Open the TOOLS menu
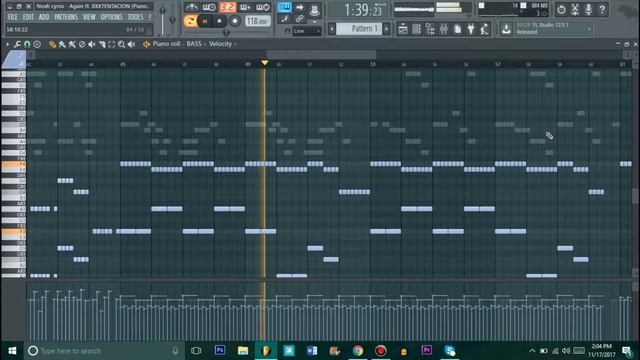 pos(135,17)
